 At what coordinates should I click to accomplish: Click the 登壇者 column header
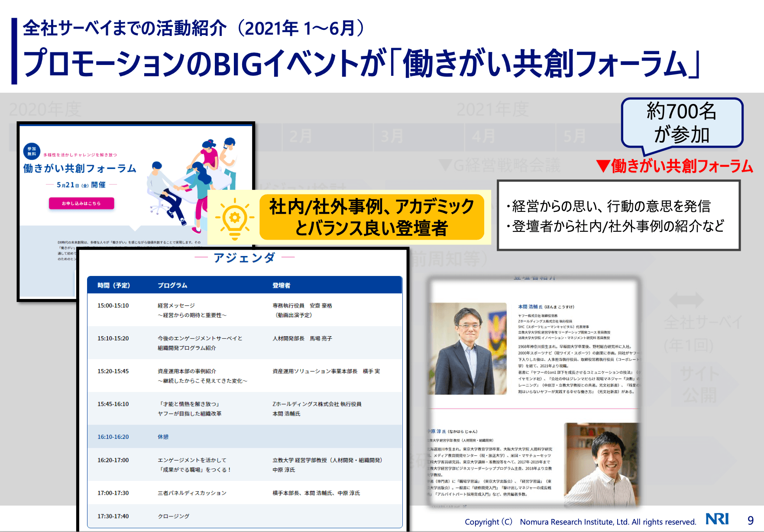[x=282, y=285]
